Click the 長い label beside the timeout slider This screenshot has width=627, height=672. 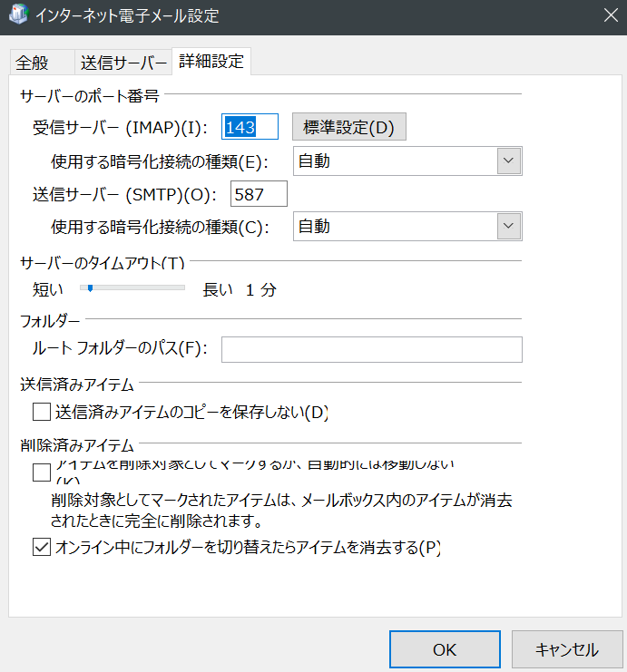pos(218,289)
